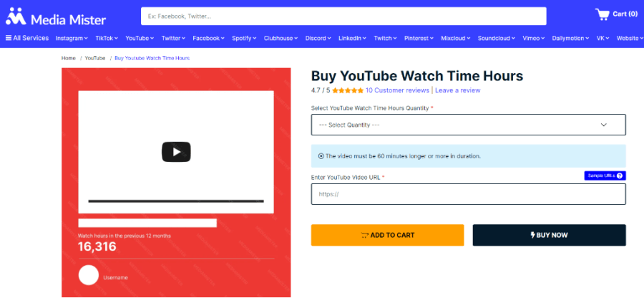Click the Leave a review link
This screenshot has width=644, height=303.
[457, 90]
